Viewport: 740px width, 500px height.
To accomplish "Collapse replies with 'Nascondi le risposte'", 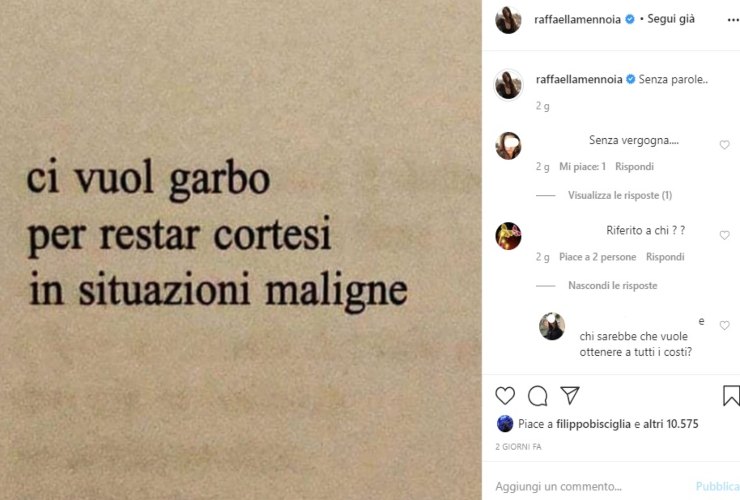I will 613,286.
